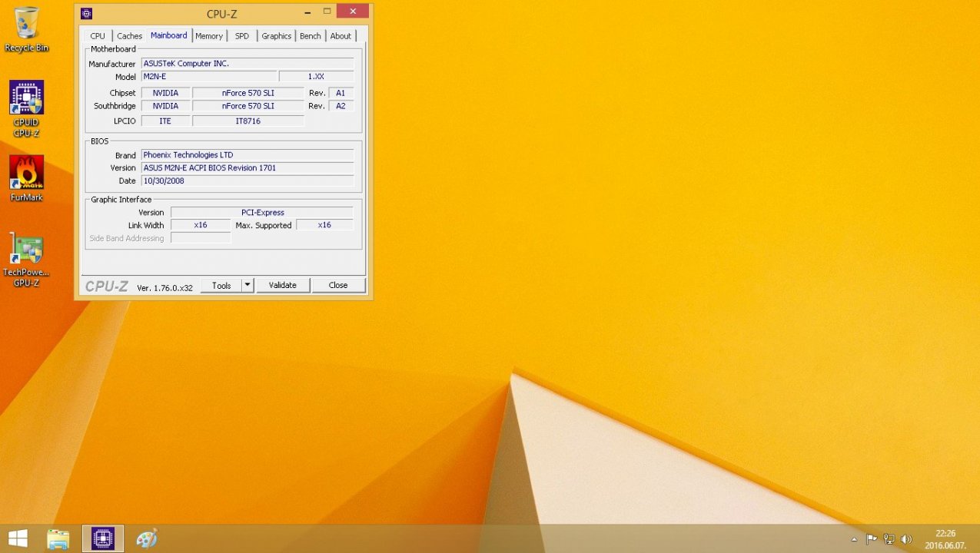Screen dimensions: 980x553
Task: Open TechPowerUp GPU-Z desktop shortcut
Action: pos(26,260)
